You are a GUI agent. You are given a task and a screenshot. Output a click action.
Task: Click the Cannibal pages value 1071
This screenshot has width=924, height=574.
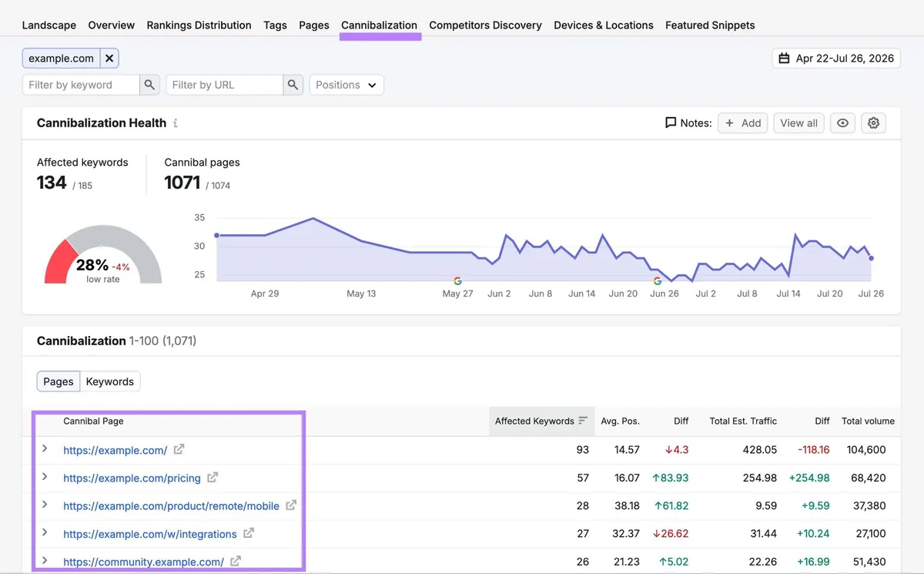click(x=182, y=183)
